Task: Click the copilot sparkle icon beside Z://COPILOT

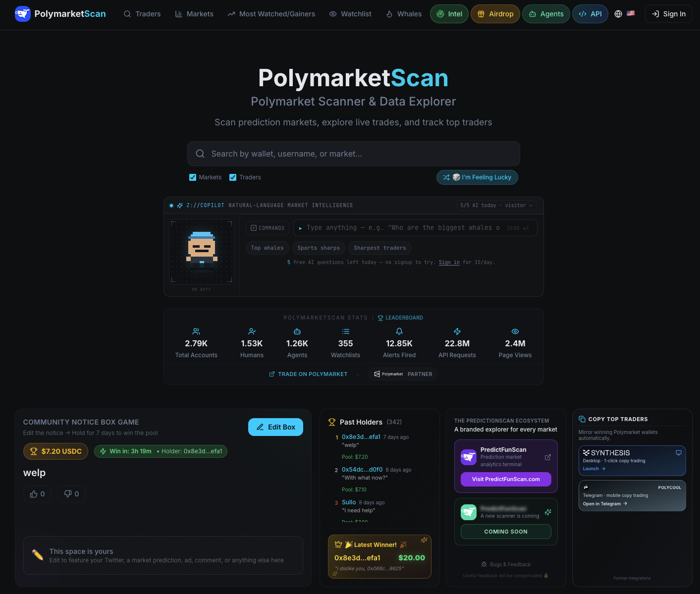Action: (x=180, y=205)
